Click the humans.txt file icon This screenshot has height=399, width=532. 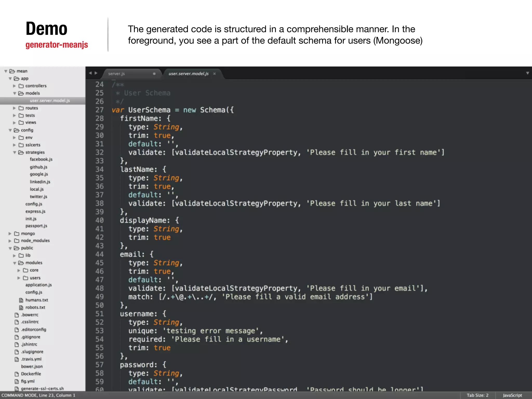coord(21,300)
